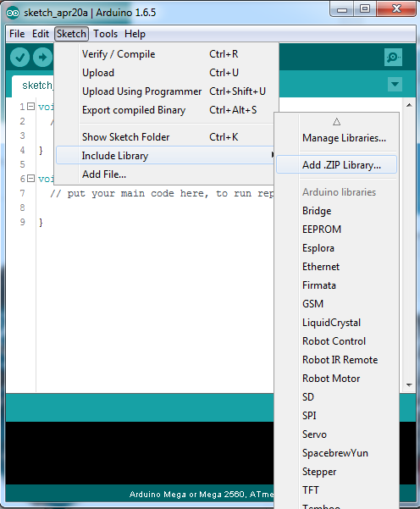This screenshot has width=420, height=509.
Task: Include the Servo library
Action: [x=336, y=434]
